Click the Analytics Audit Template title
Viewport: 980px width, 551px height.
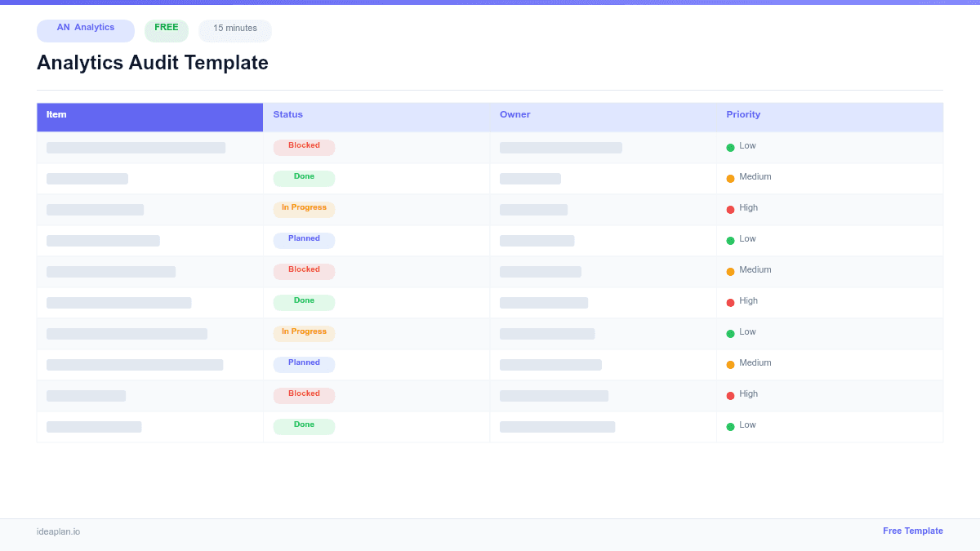coord(152,63)
